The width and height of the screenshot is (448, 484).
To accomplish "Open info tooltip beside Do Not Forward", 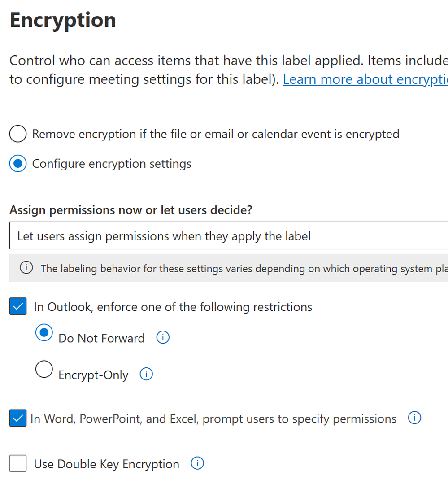I will [x=163, y=337].
